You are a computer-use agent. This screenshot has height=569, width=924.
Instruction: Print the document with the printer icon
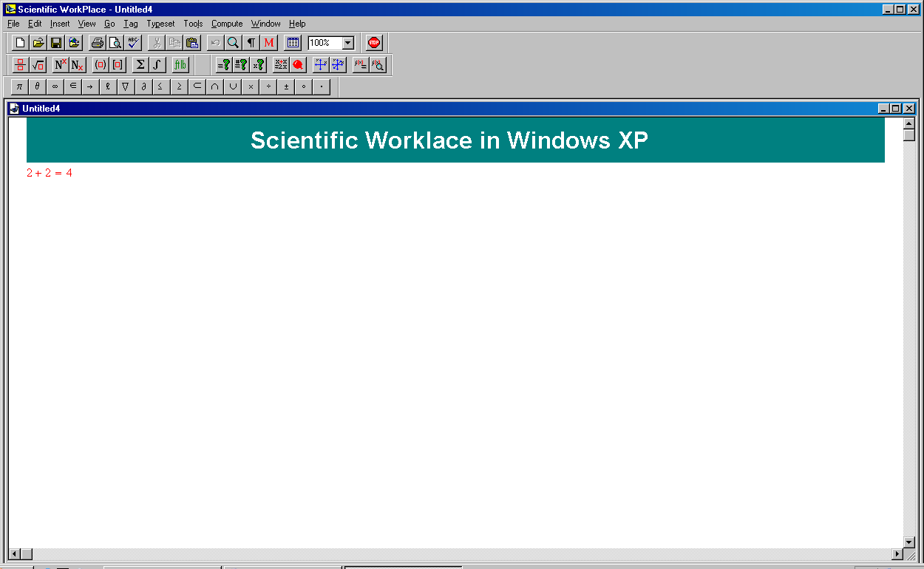click(x=98, y=43)
